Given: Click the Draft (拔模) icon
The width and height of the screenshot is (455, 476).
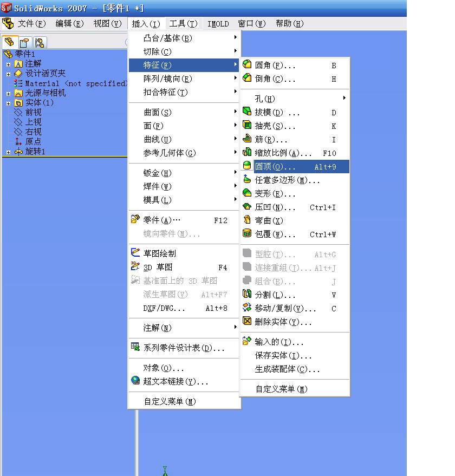Looking at the screenshot, I should (247, 112).
